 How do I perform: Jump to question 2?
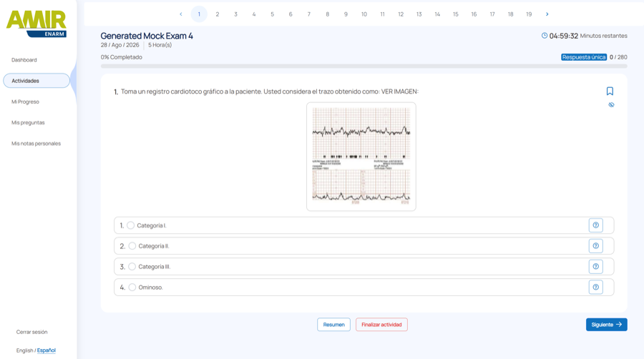pyautogui.click(x=218, y=14)
